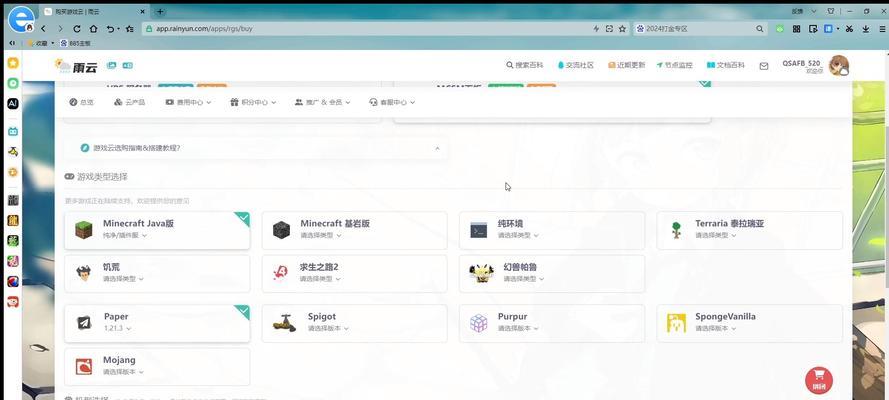889x400 pixels.
Task: Open the green chat icon in the sidebar
Action: click(x=12, y=83)
